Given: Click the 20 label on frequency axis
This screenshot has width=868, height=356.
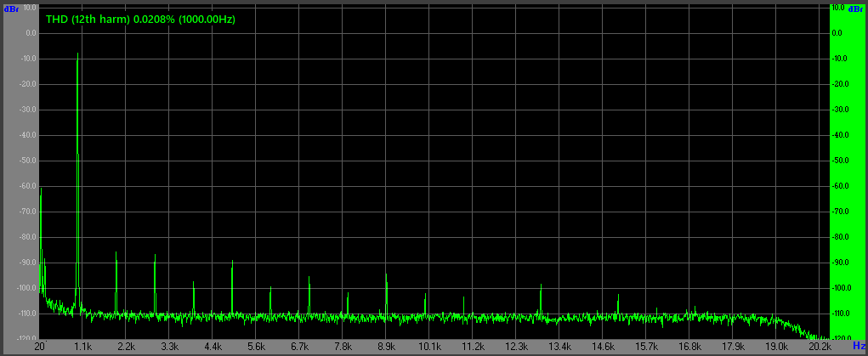Looking at the screenshot, I should [40, 347].
